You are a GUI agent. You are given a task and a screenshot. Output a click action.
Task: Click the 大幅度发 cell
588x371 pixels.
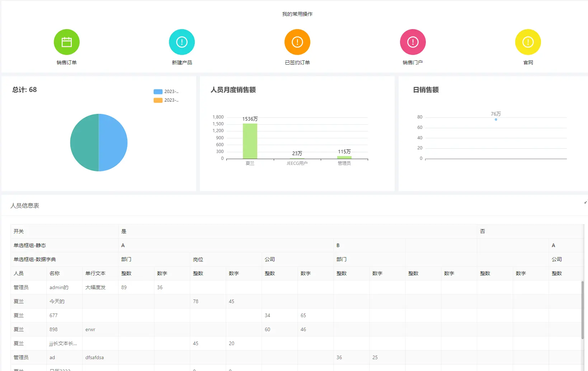click(100, 287)
